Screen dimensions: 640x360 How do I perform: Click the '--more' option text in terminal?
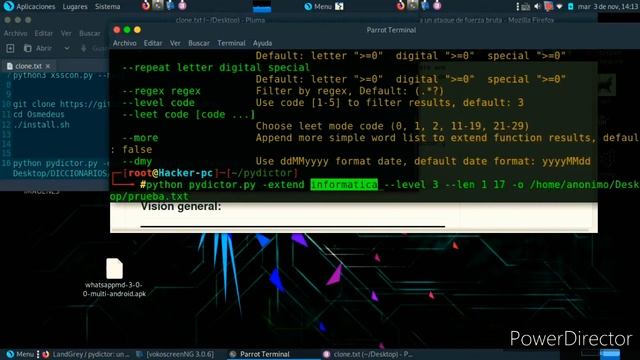click(140, 138)
